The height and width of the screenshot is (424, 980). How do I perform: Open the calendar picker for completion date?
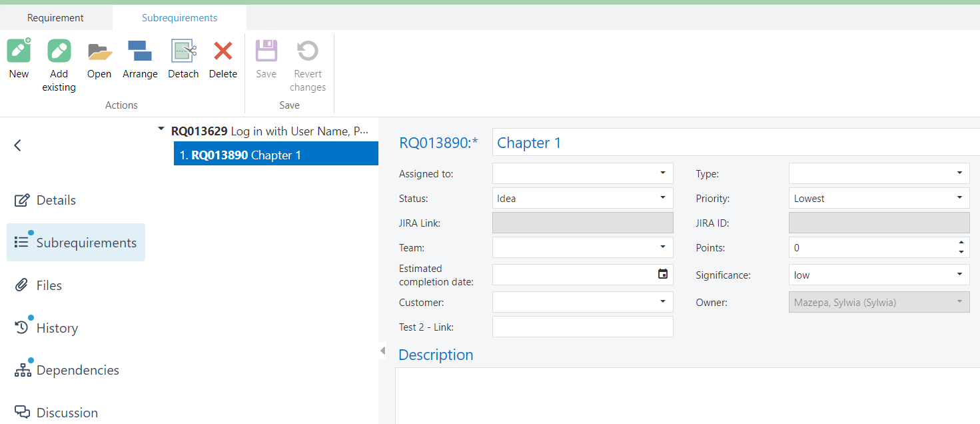(x=662, y=274)
